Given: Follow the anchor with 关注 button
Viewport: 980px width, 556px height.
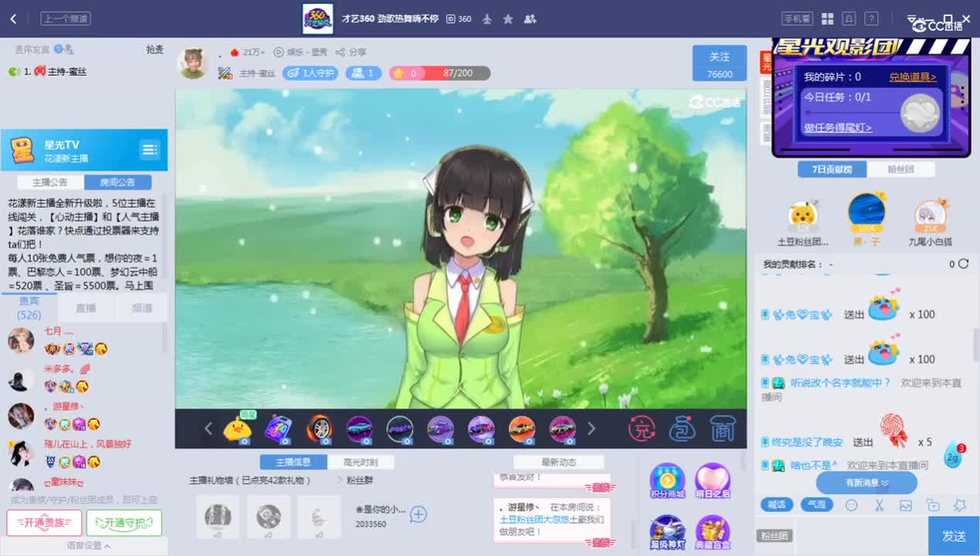Looking at the screenshot, I should point(720,63).
